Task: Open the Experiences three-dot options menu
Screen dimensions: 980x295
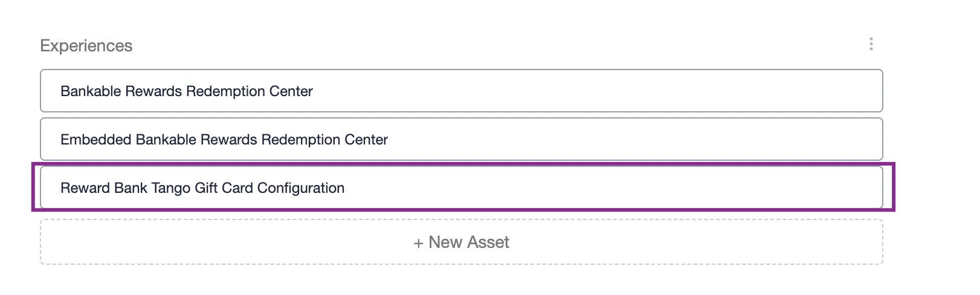Action: pyautogui.click(x=871, y=44)
